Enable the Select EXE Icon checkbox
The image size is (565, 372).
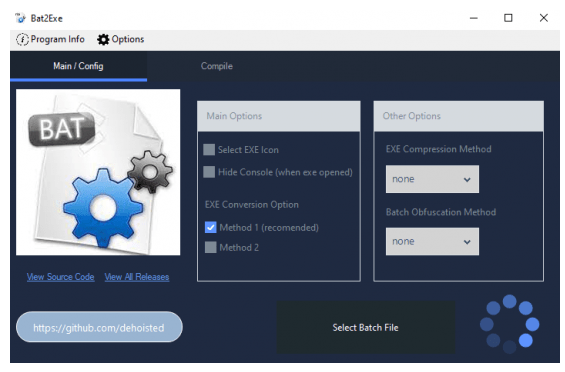pyautogui.click(x=209, y=150)
